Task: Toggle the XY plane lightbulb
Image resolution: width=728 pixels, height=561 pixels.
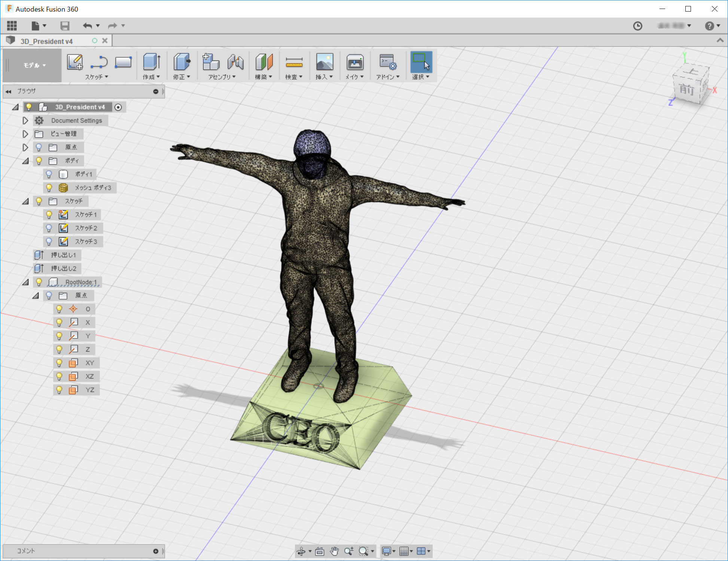Action: [x=59, y=363]
